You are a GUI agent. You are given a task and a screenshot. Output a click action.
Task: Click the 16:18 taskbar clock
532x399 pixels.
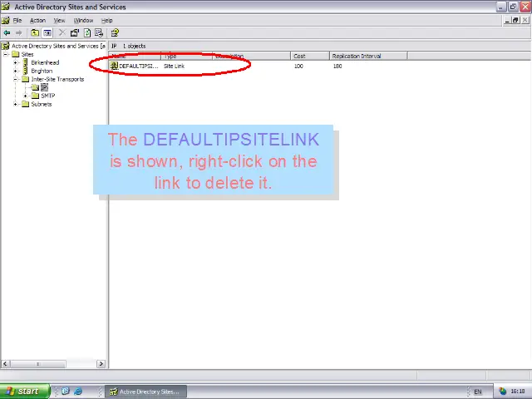point(518,392)
